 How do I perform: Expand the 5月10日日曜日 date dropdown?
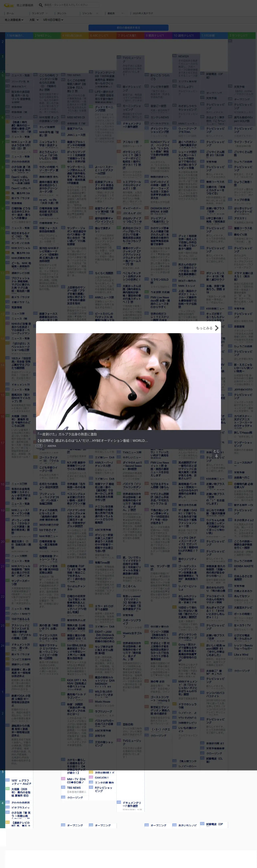point(53,20)
